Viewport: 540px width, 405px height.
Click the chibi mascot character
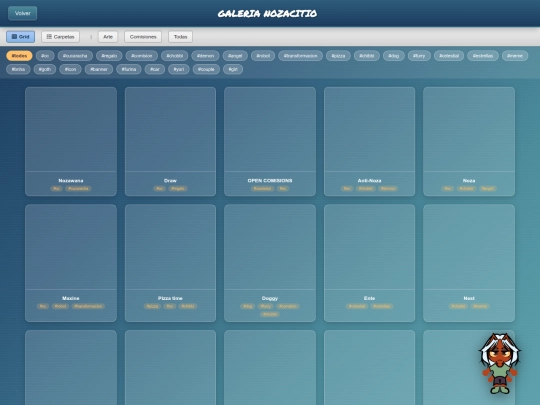(499, 363)
